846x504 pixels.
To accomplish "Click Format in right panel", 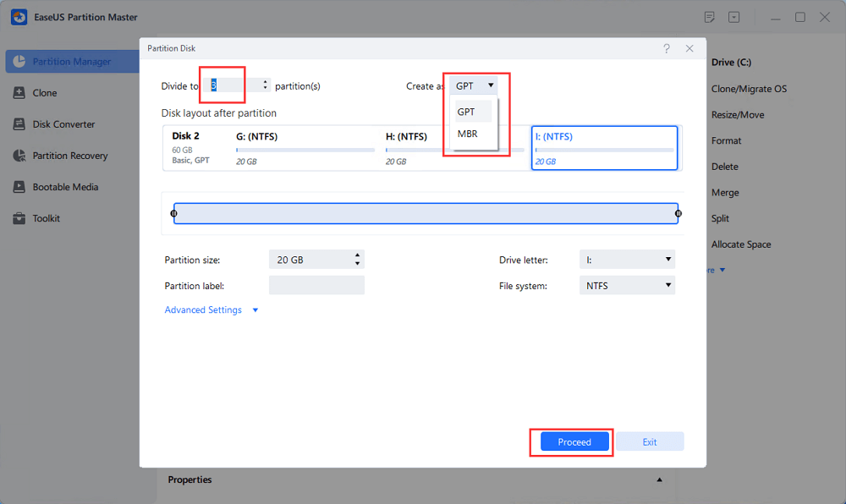I will pyautogui.click(x=726, y=140).
